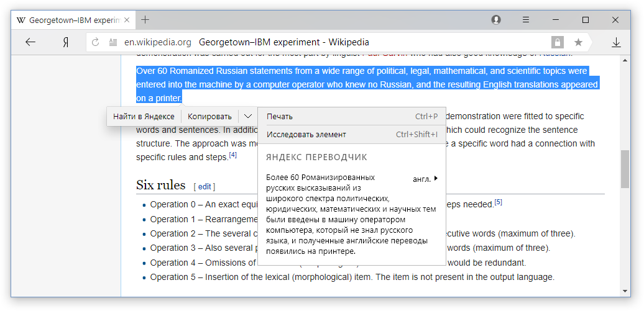Reload the page with the refresh icon
Viewport: 644px width, 311px height.
coord(96,42)
